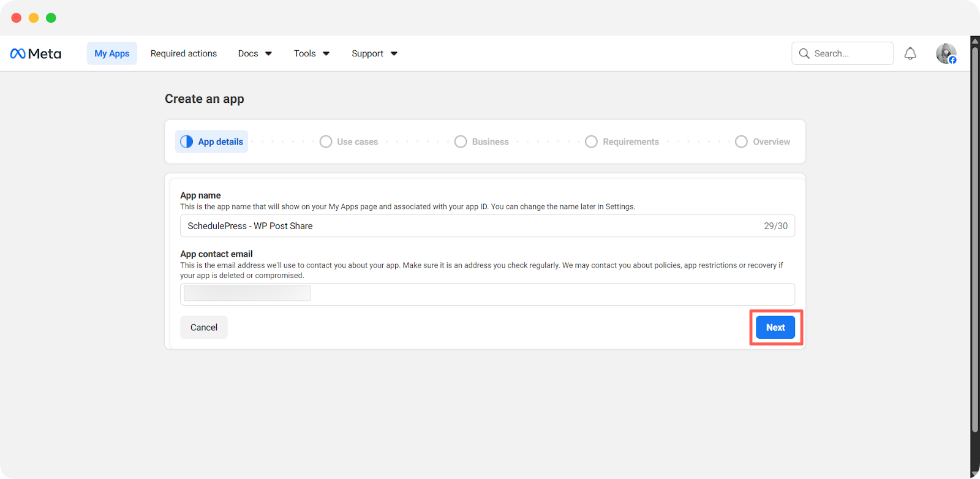Open the My Apps tab

[112, 54]
